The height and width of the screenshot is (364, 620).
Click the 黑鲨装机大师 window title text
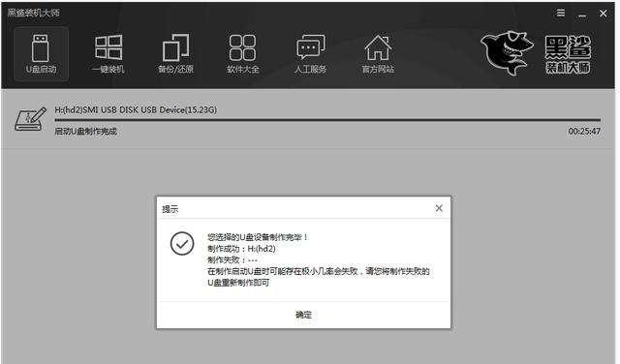pyautogui.click(x=33, y=13)
